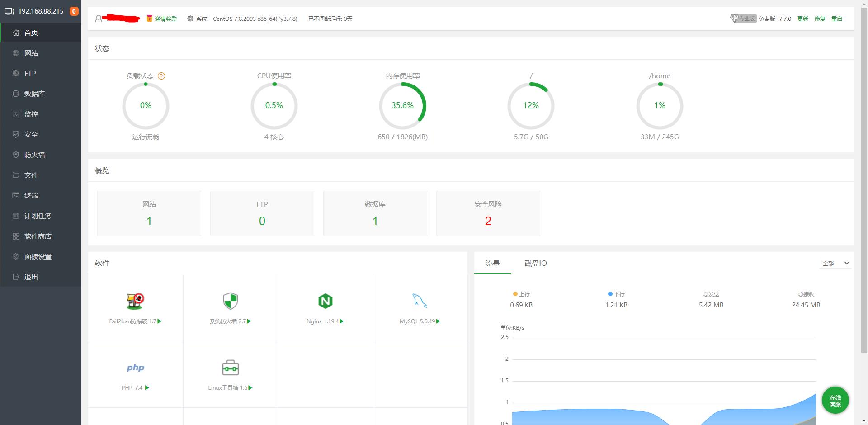
Task: Click the user avatar icon in header
Action: point(99,19)
